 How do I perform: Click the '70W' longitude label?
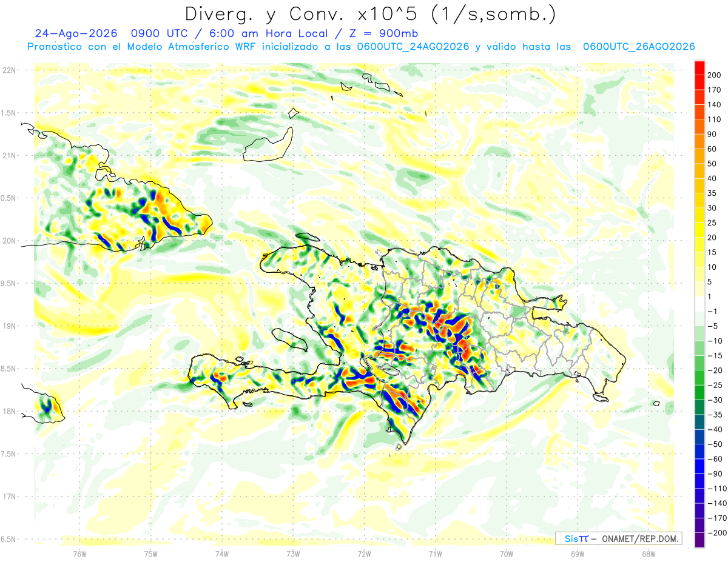coord(507,554)
